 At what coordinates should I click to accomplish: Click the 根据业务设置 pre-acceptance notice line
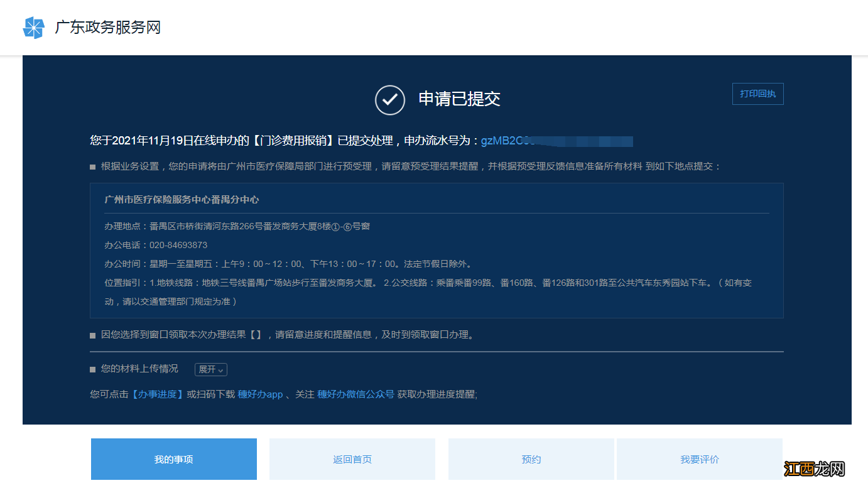(x=411, y=166)
